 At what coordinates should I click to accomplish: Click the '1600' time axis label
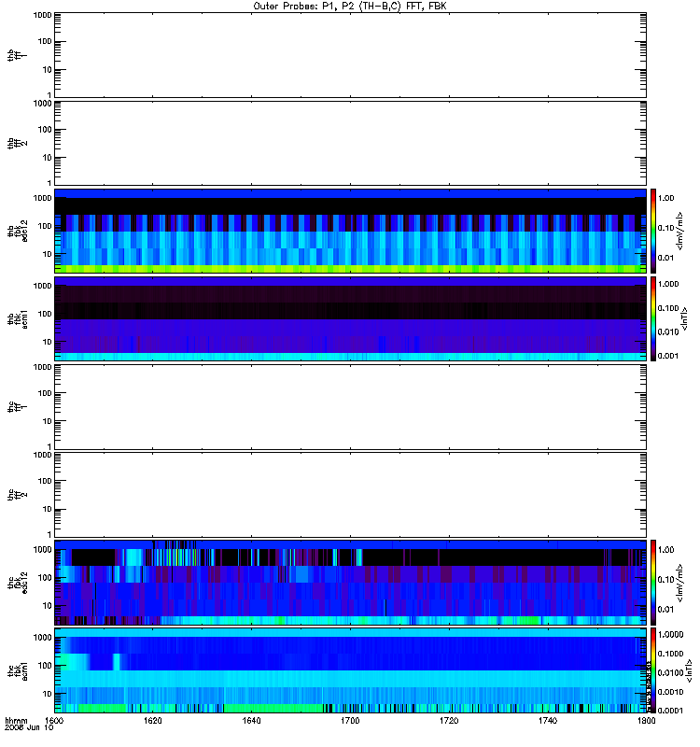tap(54, 721)
